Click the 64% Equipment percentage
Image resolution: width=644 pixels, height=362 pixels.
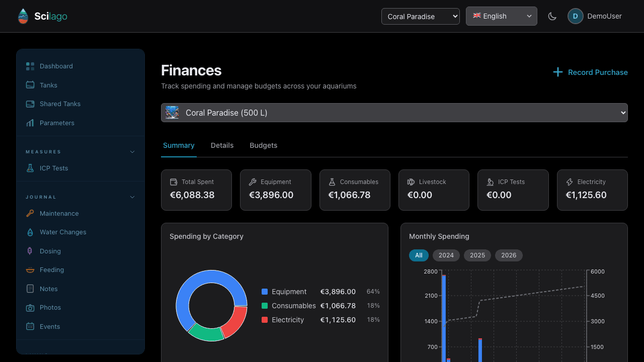click(373, 292)
